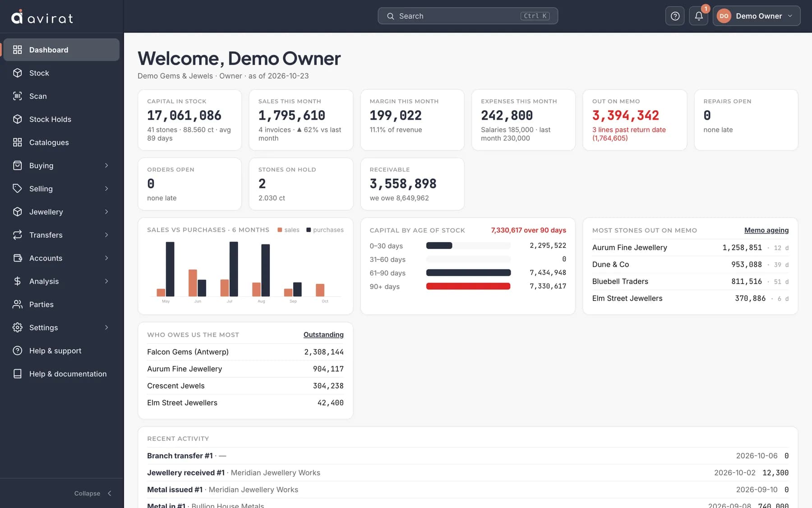Click the Settings gear icon

pos(18,327)
